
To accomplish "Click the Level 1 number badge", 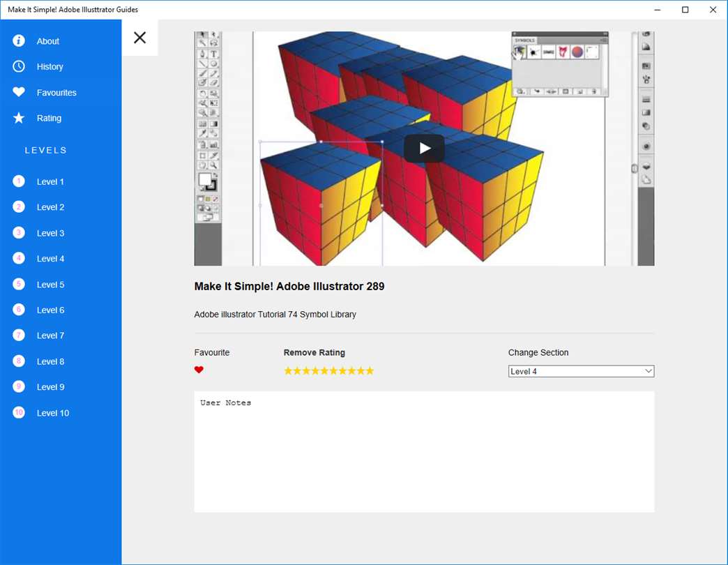I will coord(19,181).
